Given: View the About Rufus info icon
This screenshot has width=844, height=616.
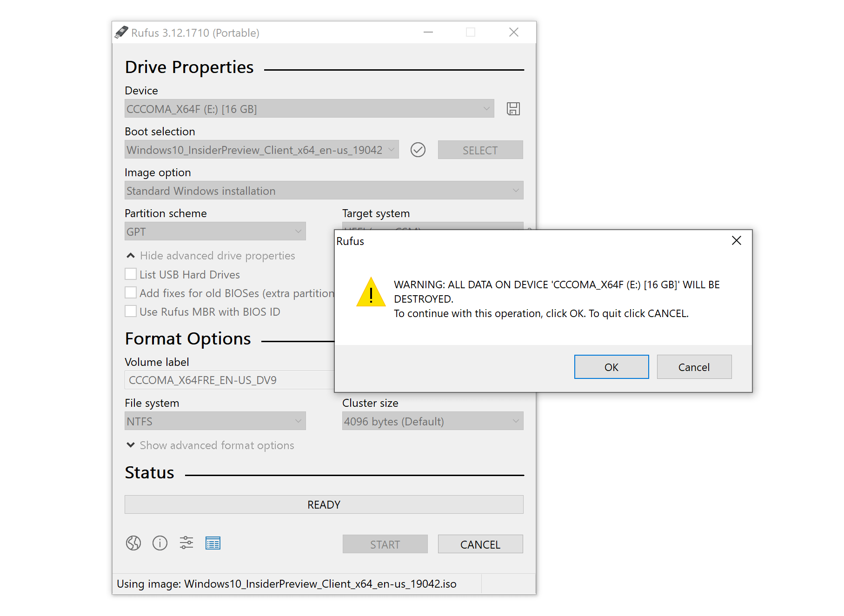Looking at the screenshot, I should pyautogui.click(x=160, y=543).
